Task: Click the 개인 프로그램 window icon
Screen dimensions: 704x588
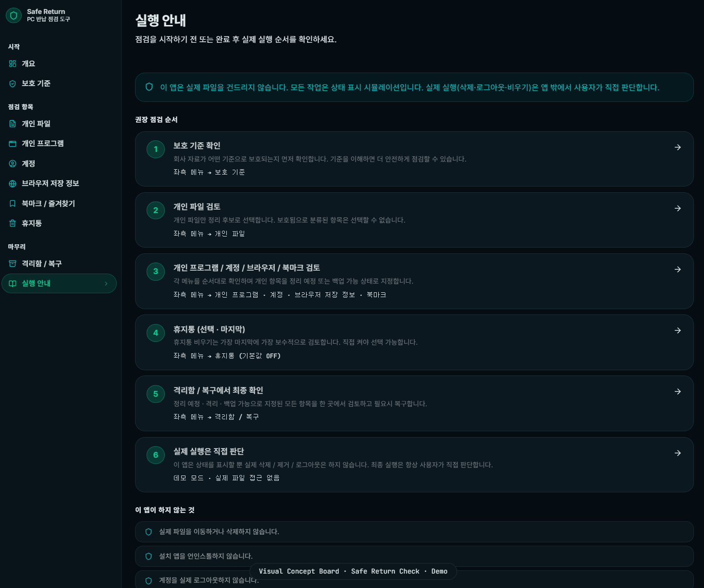Action: (x=12, y=144)
